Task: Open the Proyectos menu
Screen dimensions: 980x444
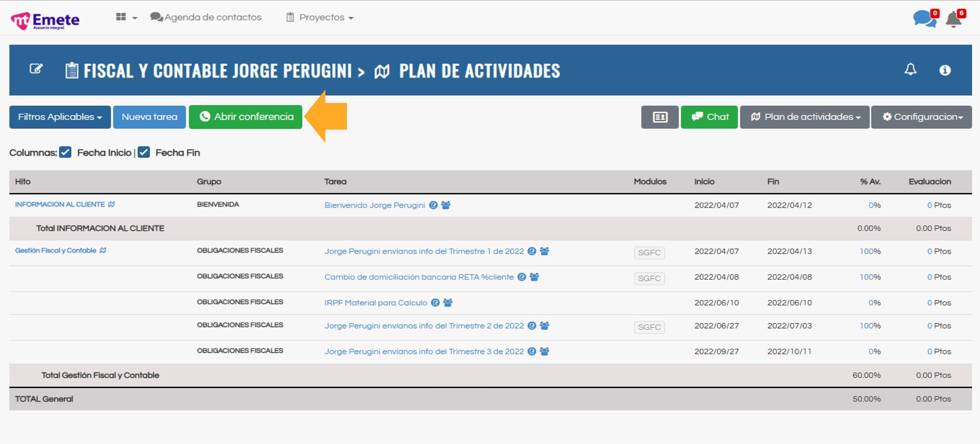Action: [320, 18]
